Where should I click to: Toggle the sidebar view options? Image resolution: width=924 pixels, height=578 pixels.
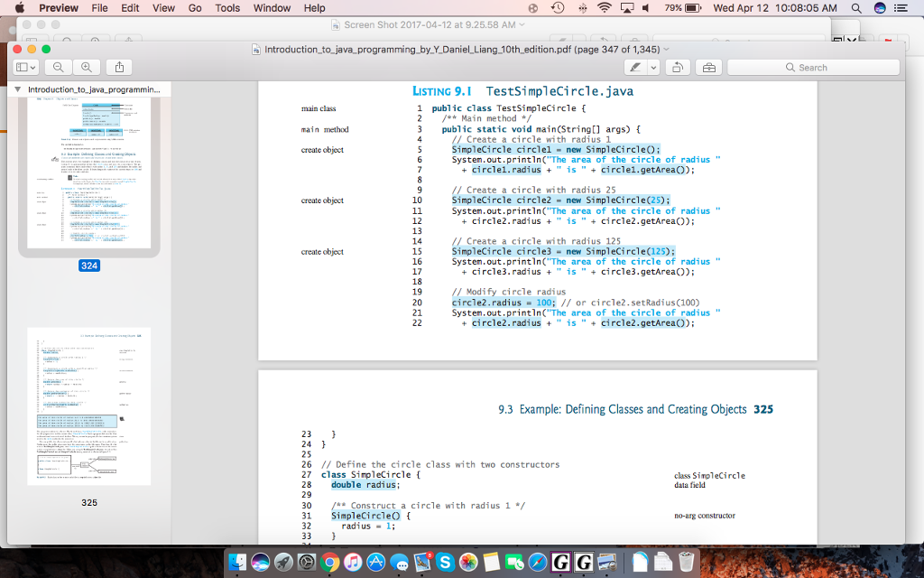point(23,66)
